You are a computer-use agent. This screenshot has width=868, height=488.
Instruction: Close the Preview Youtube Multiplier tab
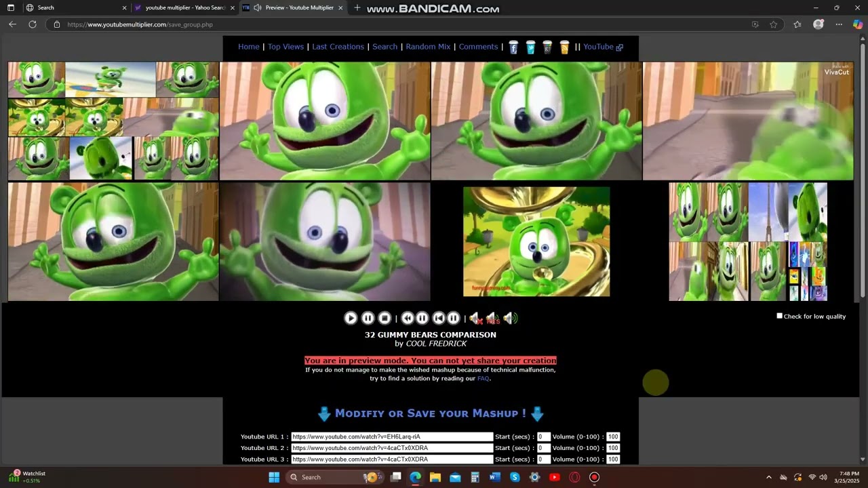pos(340,7)
